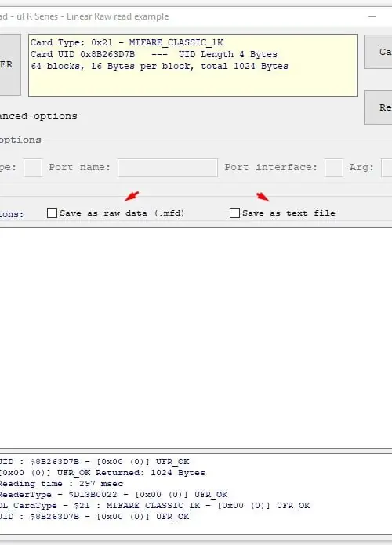The height and width of the screenshot is (545, 392).
Task: Minimize the Linear Raw read example window
Action: coord(372,16)
